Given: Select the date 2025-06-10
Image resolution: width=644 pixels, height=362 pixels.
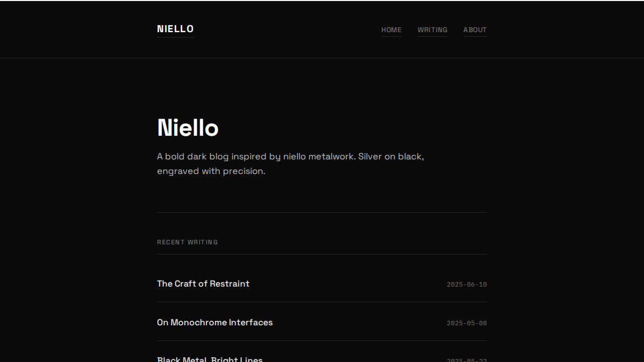Looking at the screenshot, I should click(x=467, y=284).
